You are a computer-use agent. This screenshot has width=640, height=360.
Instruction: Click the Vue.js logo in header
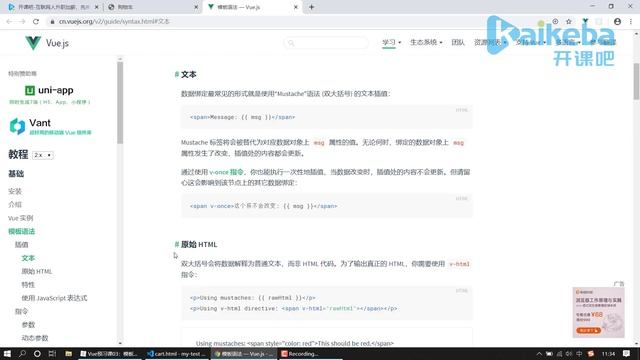point(47,43)
